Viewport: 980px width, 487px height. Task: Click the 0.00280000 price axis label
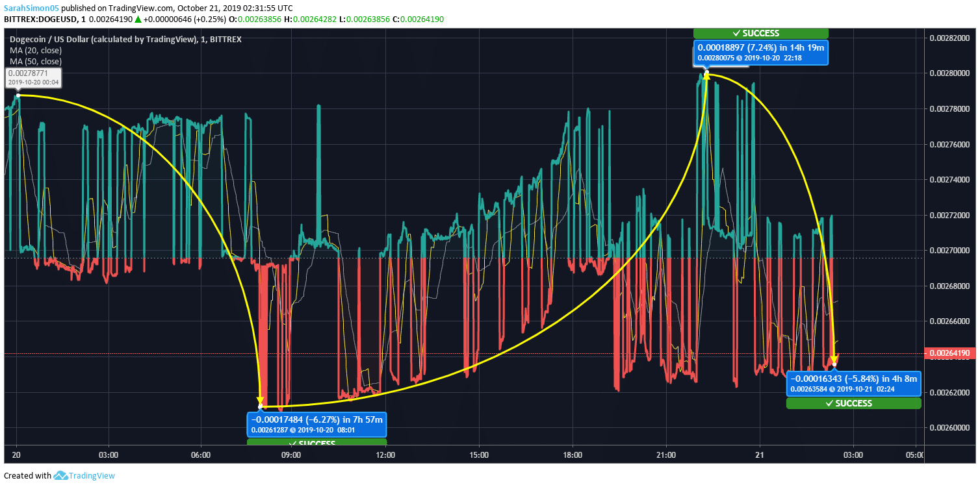click(951, 73)
